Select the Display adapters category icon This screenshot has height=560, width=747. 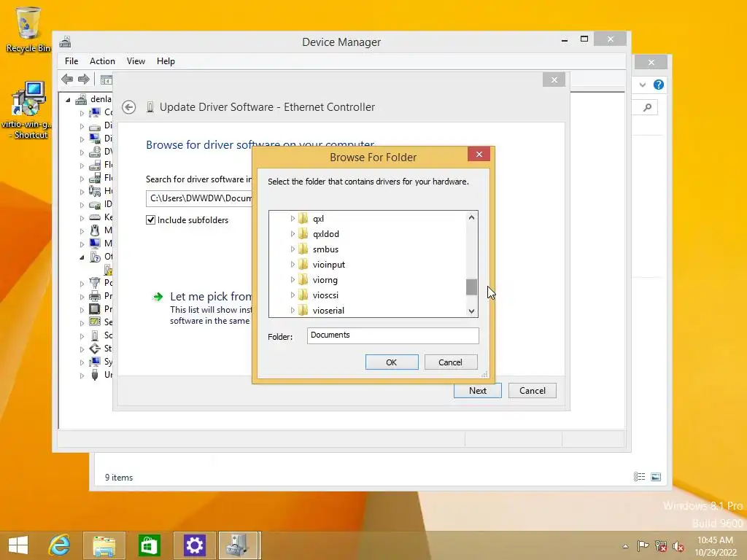[95, 139]
